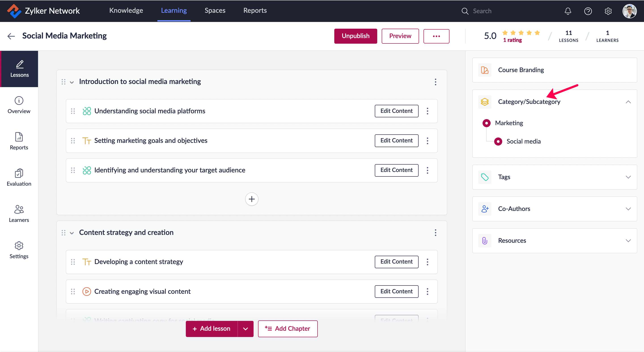The height and width of the screenshot is (352, 644).
Task: Click the Course Branding label
Action: 521,70
